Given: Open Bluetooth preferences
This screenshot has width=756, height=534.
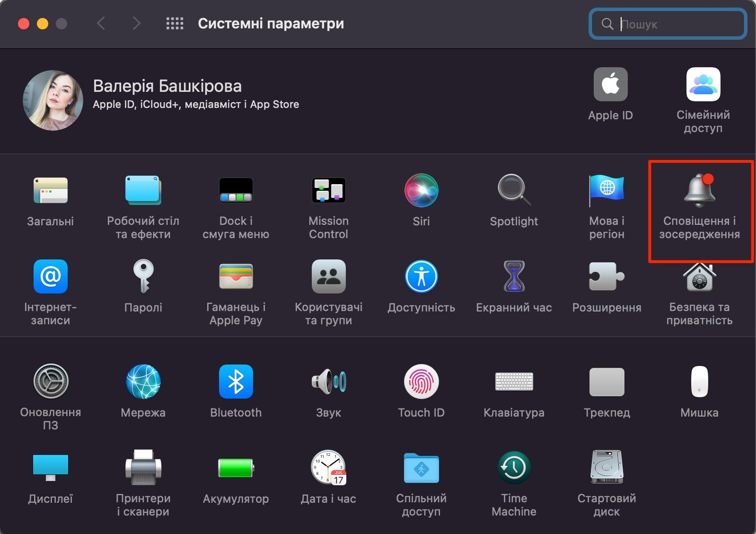Looking at the screenshot, I should [x=236, y=382].
